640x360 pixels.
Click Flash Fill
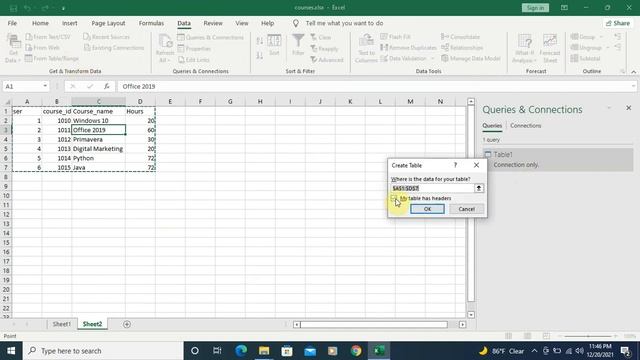pos(396,37)
